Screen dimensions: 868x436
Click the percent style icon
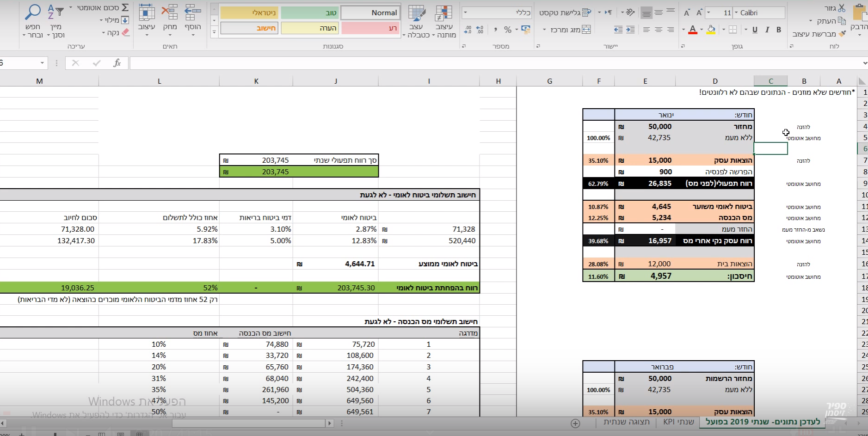[x=508, y=30]
